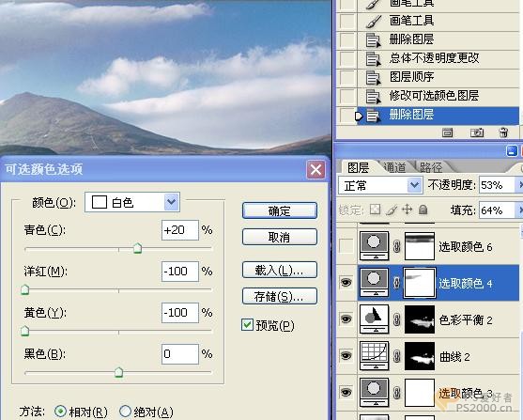The height and width of the screenshot is (420, 523).
Task: Hide the 色彩平衡 2 layer eye
Action: click(346, 319)
